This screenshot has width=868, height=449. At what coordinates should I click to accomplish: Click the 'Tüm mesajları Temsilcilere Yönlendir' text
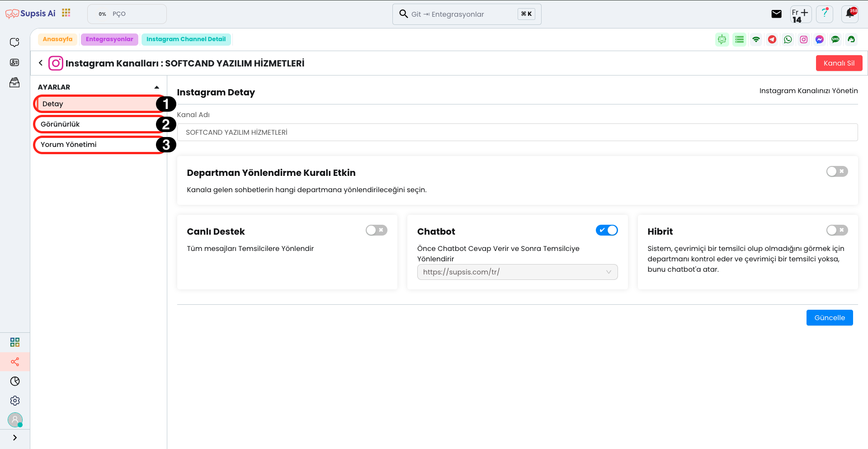[250, 248]
